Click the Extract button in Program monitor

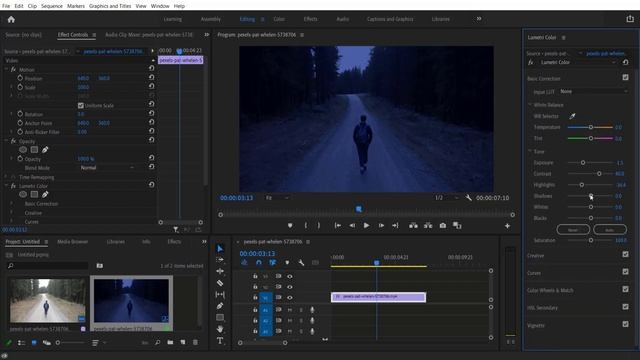(x=428, y=225)
